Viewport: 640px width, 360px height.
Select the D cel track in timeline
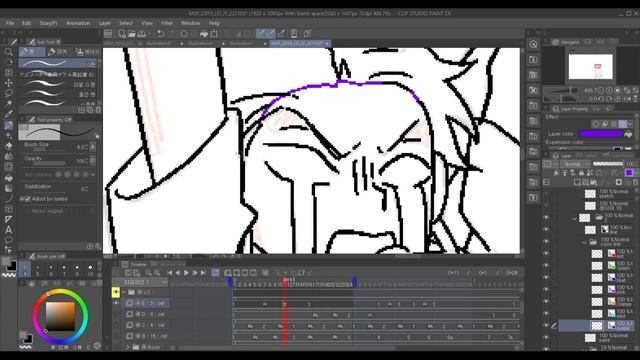(x=145, y=314)
